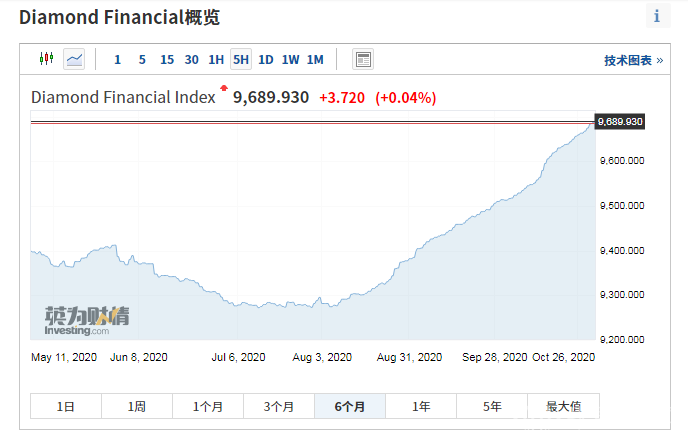Set chart interval to 5 minutes
Screen dimensions: 688x448
[142, 59]
